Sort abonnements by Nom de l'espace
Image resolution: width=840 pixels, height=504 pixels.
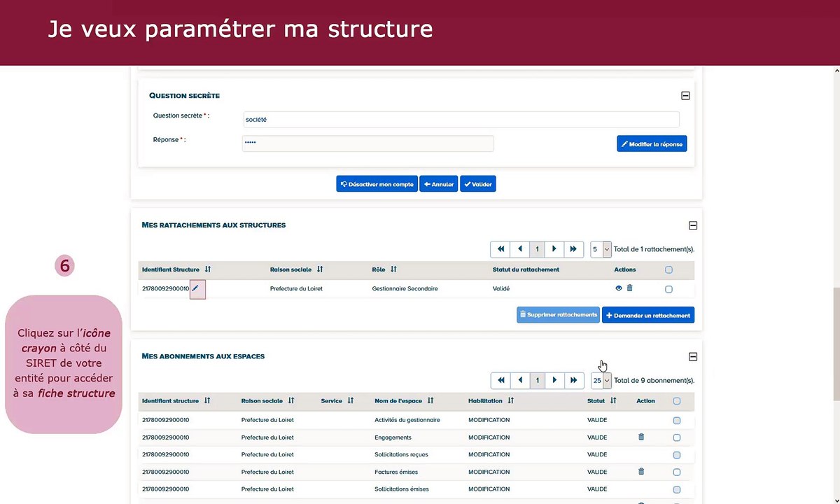tap(430, 401)
